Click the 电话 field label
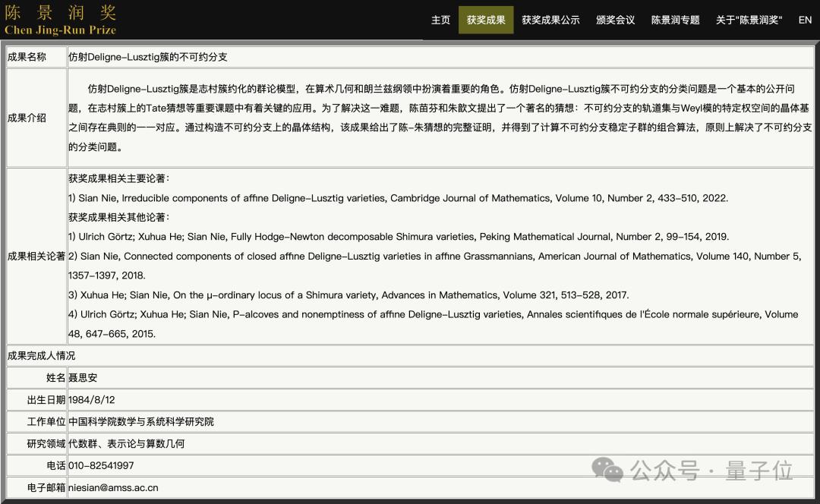Viewport: 820px width, 504px height. [x=55, y=465]
